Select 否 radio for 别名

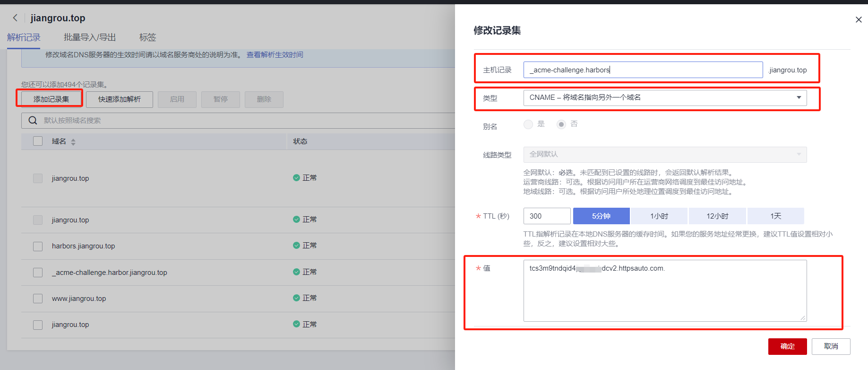561,124
